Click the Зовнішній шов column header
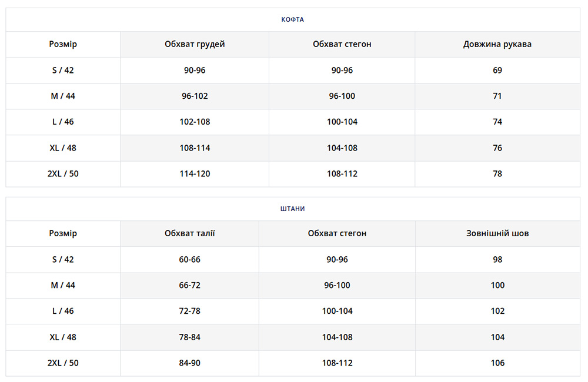This screenshot has width=588, height=382. 497,233
